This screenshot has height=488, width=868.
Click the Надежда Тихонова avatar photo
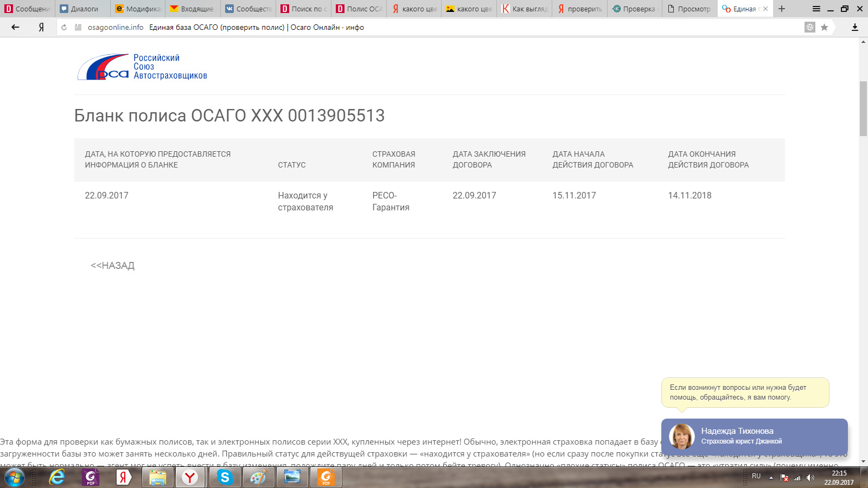click(681, 436)
